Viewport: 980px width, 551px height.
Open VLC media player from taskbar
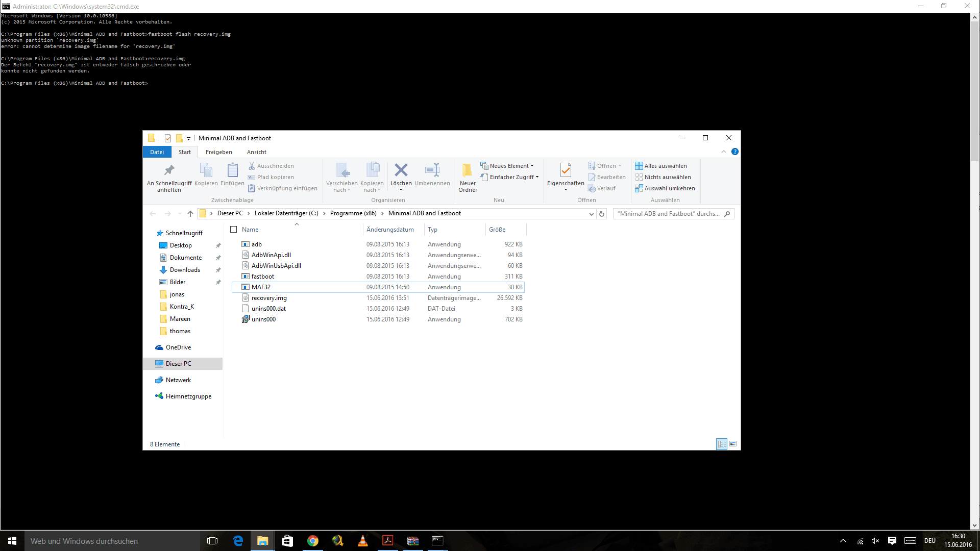[x=363, y=541]
